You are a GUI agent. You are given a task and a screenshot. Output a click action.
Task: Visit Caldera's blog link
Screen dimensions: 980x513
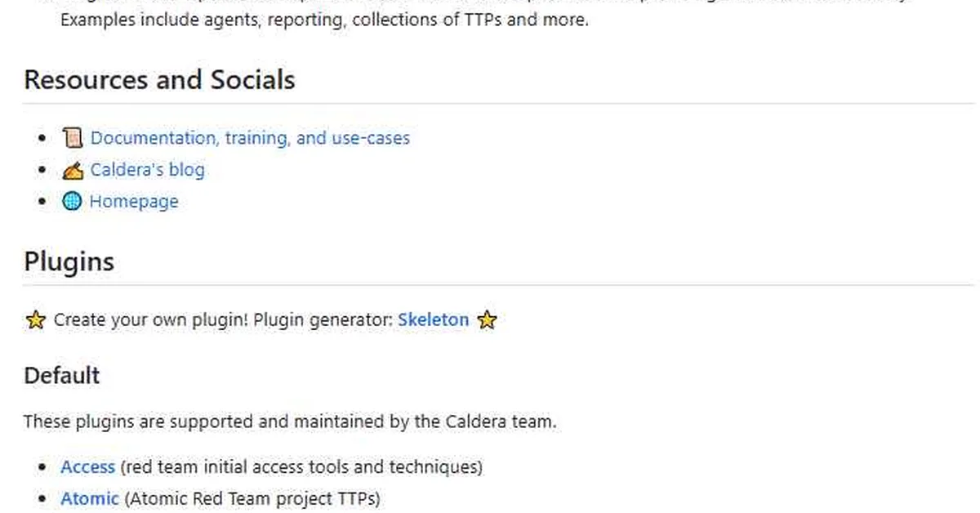click(147, 170)
